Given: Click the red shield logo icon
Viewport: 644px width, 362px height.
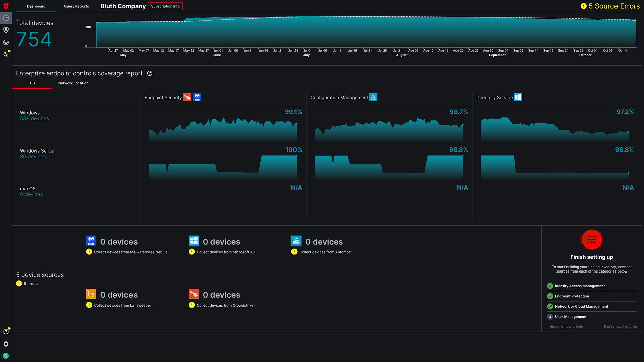Looking at the screenshot, I should tap(6, 6).
